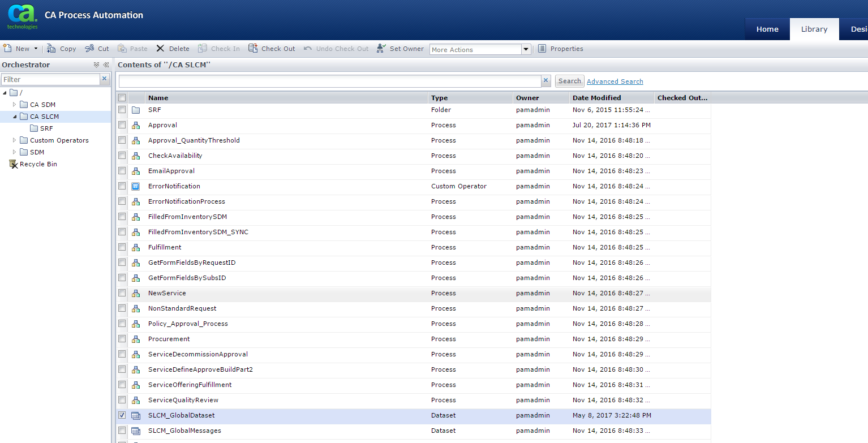Clear the Orchestrator filter with X
The image size is (868, 443).
click(105, 79)
